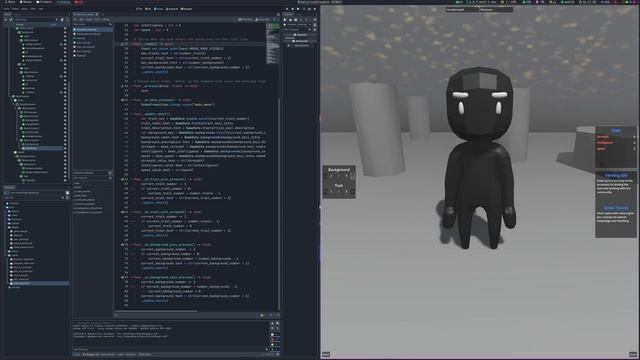Toggle distraction free mode icon above code

[278, 14]
